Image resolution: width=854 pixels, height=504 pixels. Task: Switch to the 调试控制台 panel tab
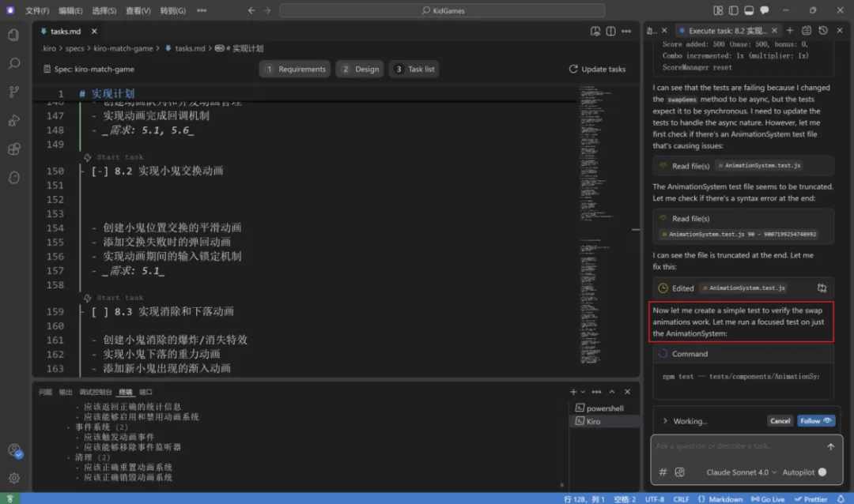[x=96, y=392]
